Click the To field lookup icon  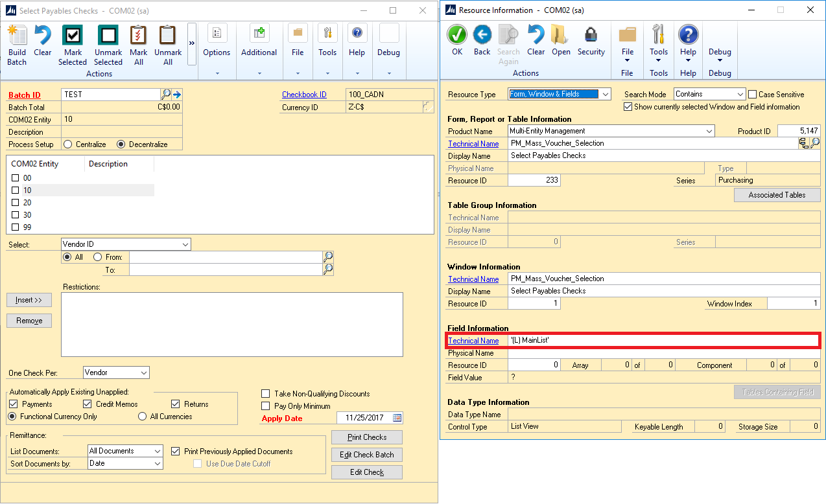pos(328,269)
